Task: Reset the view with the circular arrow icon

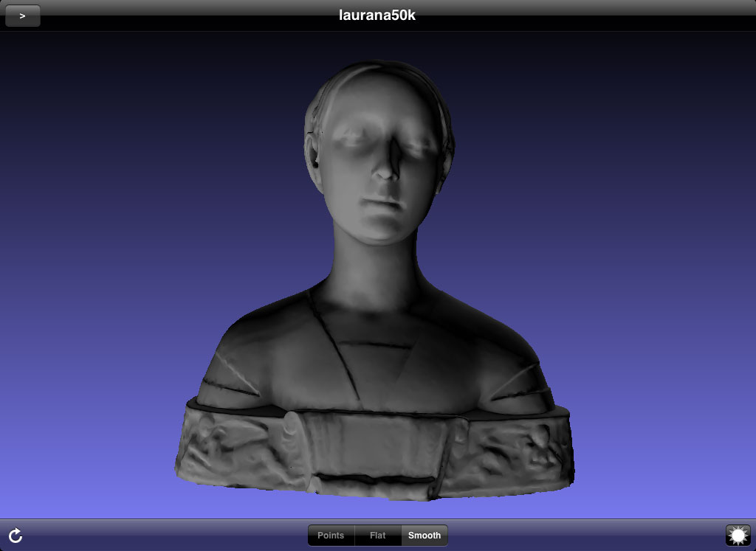Action: [16, 535]
